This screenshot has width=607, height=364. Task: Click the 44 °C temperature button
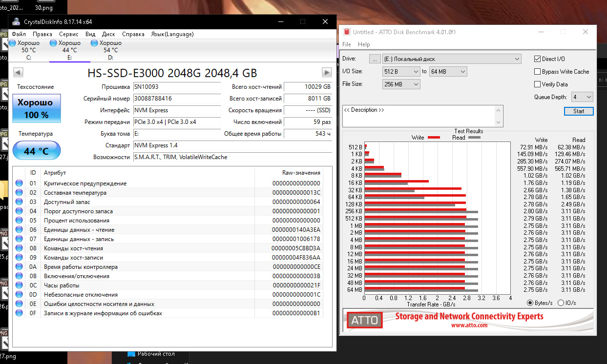(x=37, y=150)
